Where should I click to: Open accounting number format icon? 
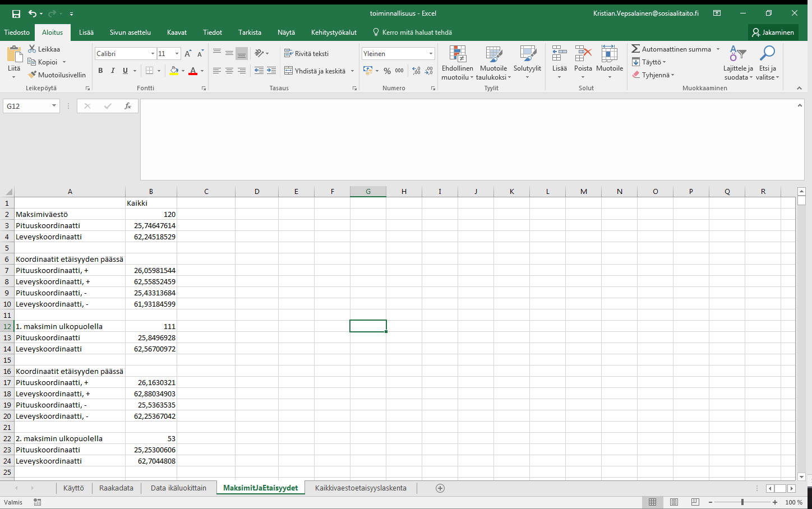[x=368, y=71]
